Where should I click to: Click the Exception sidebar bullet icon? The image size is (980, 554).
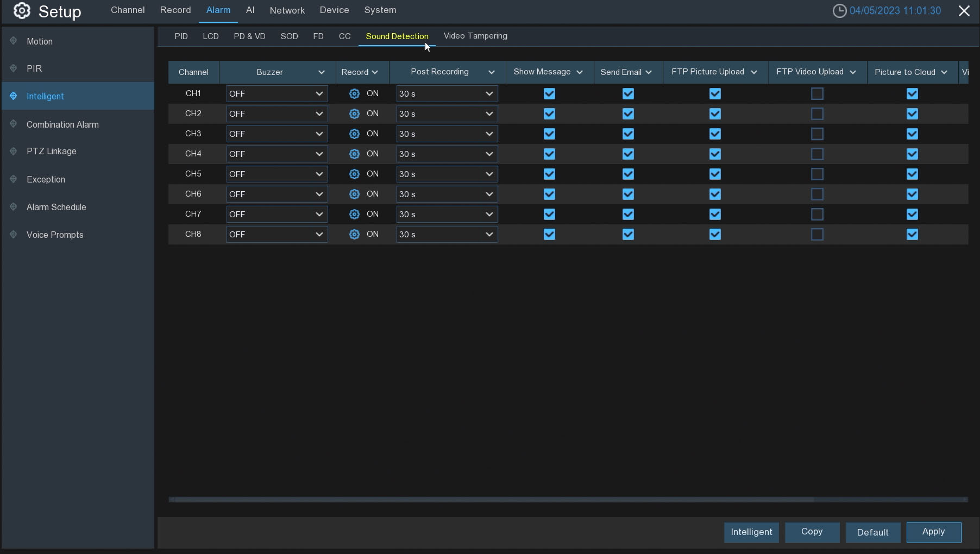coord(14,179)
